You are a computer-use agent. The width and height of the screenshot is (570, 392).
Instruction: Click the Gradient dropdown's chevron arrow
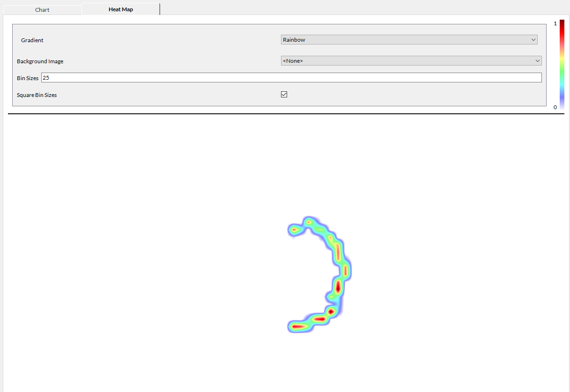click(533, 39)
